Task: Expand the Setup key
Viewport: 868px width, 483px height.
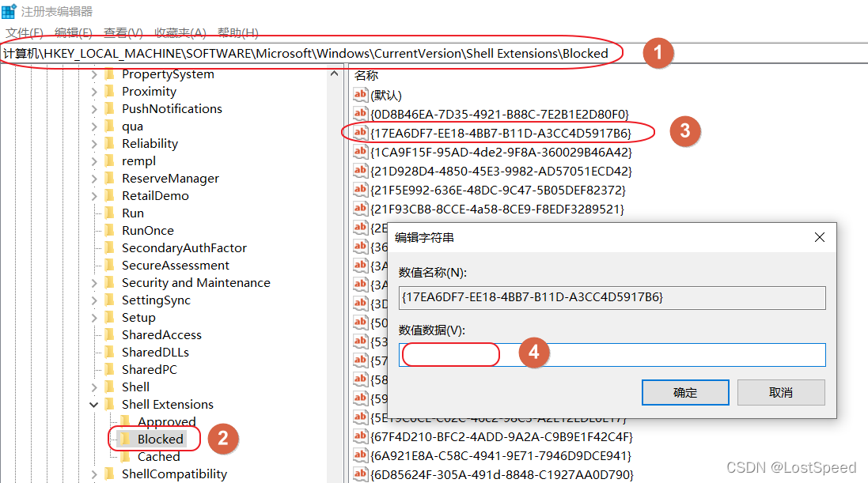Action: [x=93, y=318]
